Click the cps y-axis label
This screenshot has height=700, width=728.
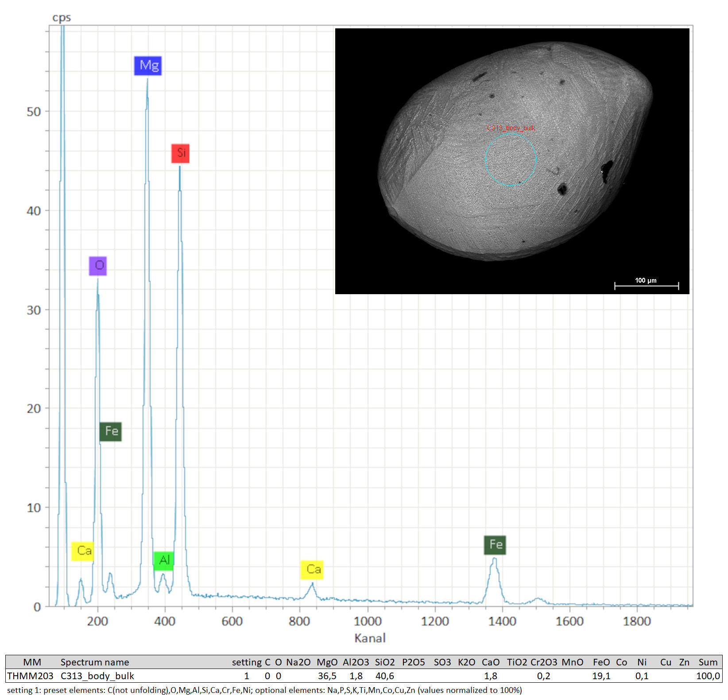(62, 18)
